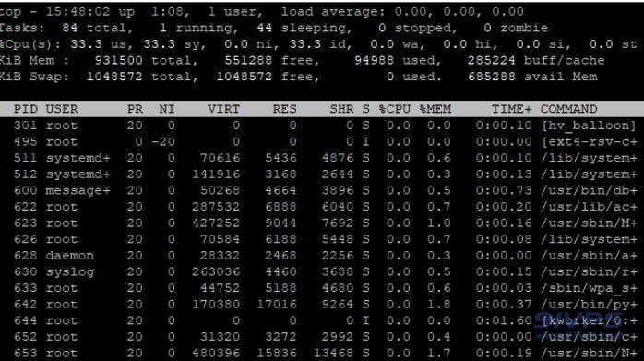Select the hv_balloon process row
This screenshot has height=361, width=644.
(x=322, y=126)
